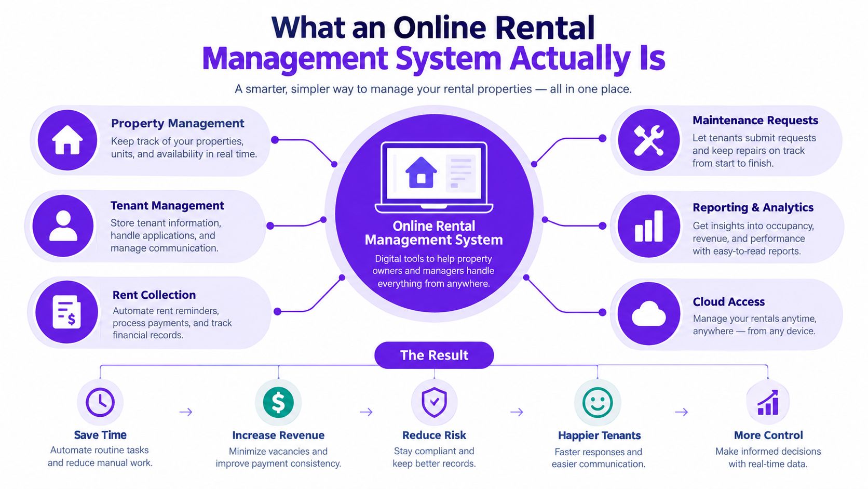This screenshot has height=489, width=868.
Task: Select the "Keep track of your properties" description
Action: coord(184,148)
